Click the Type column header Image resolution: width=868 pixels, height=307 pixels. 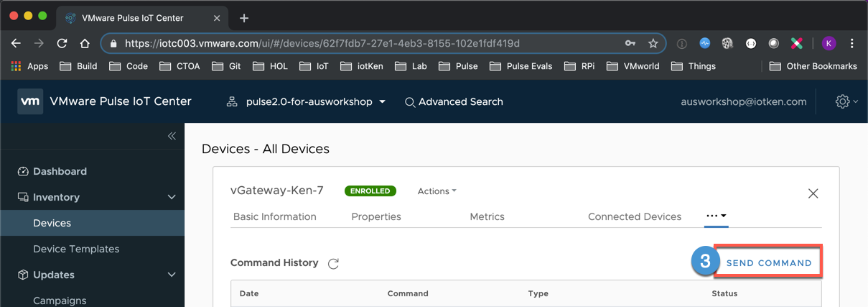point(538,293)
